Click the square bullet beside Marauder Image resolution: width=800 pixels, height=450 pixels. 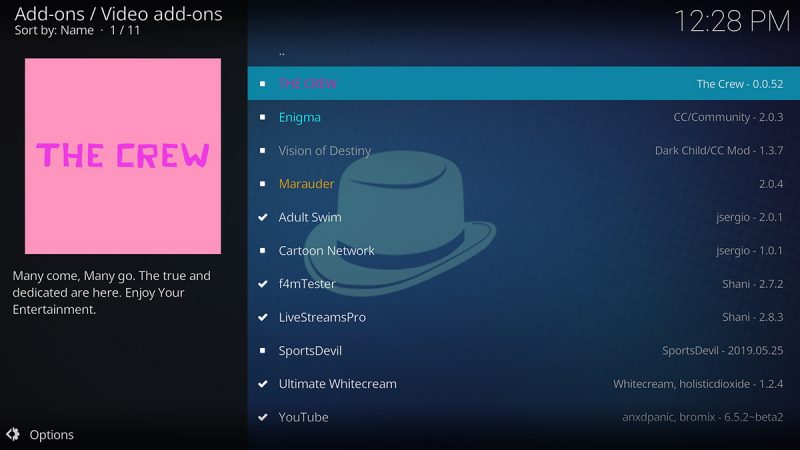(262, 184)
